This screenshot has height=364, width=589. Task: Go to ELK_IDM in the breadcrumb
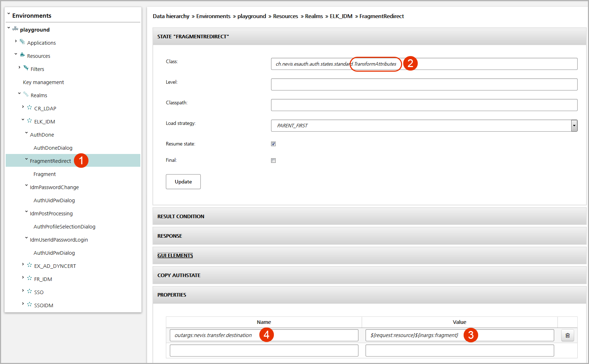pyautogui.click(x=341, y=16)
